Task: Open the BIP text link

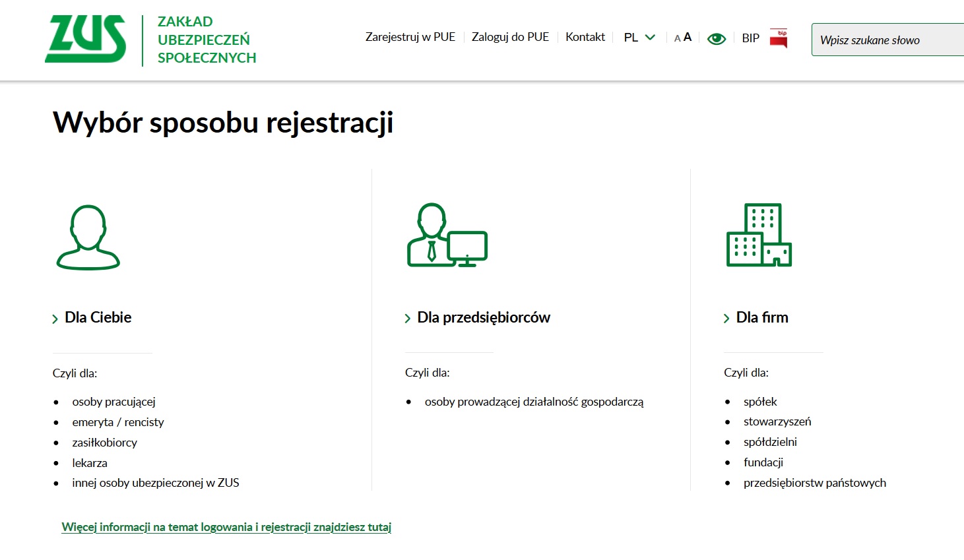Action: pyautogui.click(x=751, y=38)
